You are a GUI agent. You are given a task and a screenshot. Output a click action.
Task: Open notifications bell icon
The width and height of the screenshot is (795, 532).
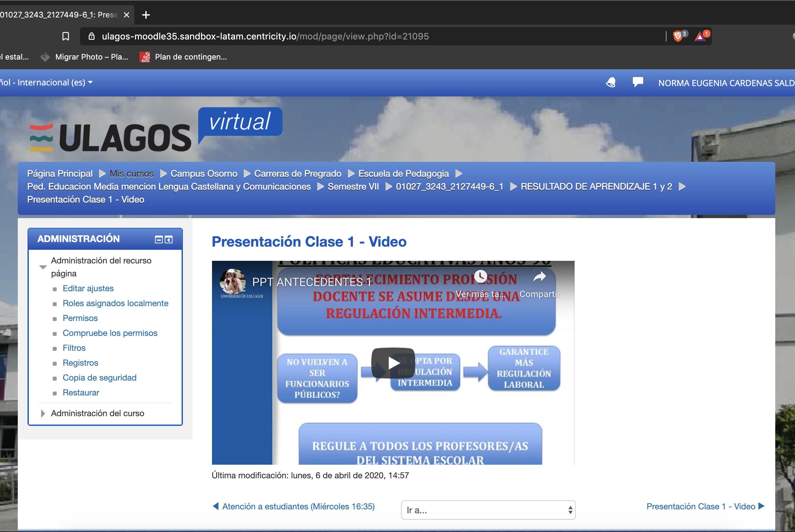pyautogui.click(x=611, y=83)
